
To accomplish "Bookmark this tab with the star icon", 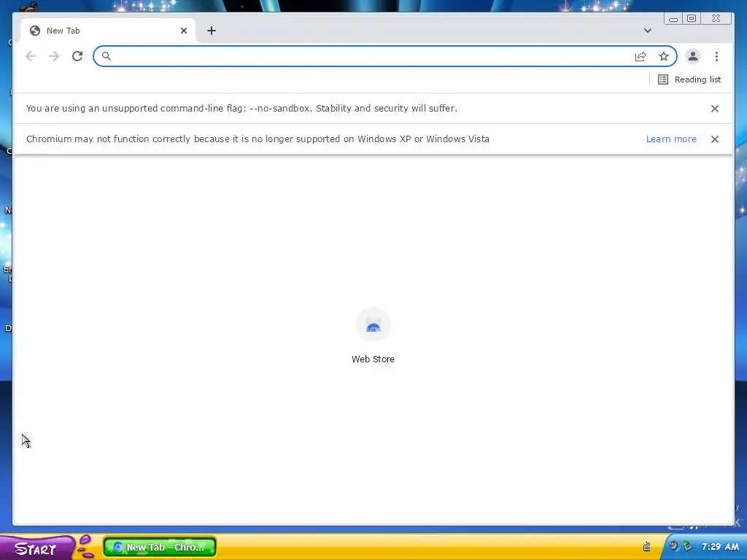I will click(x=664, y=56).
